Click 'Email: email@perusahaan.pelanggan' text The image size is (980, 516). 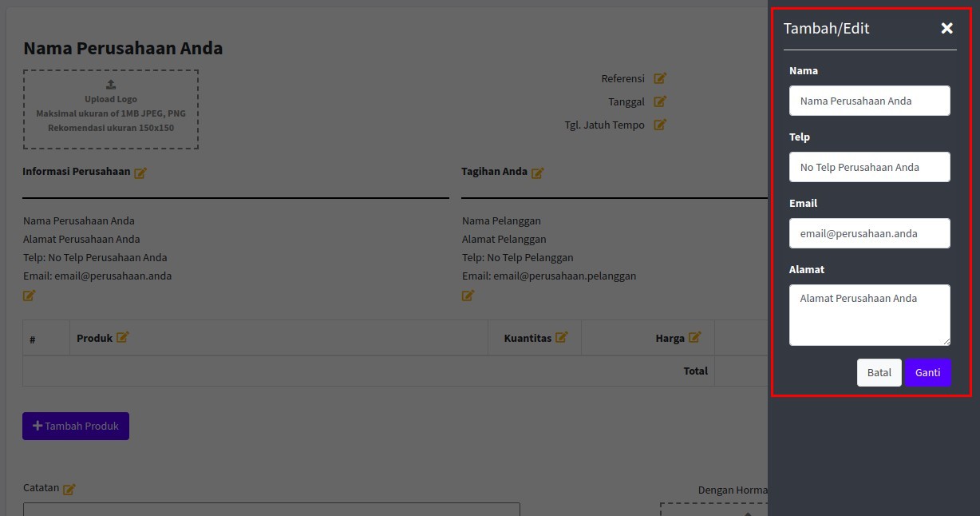point(549,276)
